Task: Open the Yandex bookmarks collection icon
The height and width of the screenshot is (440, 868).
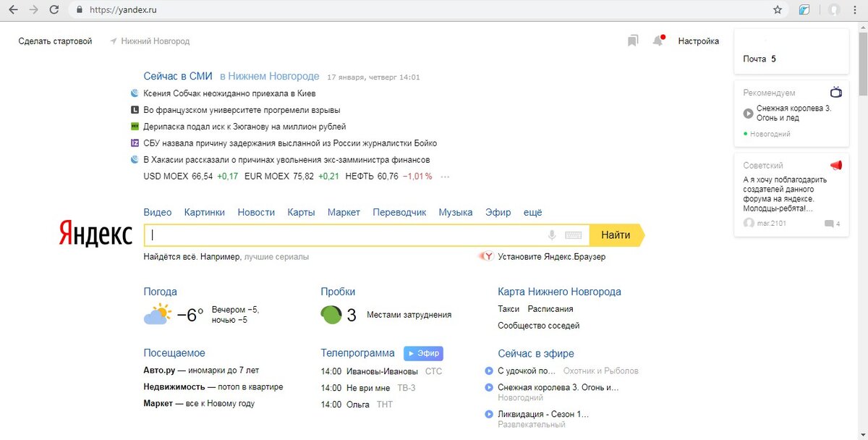Action: point(633,41)
